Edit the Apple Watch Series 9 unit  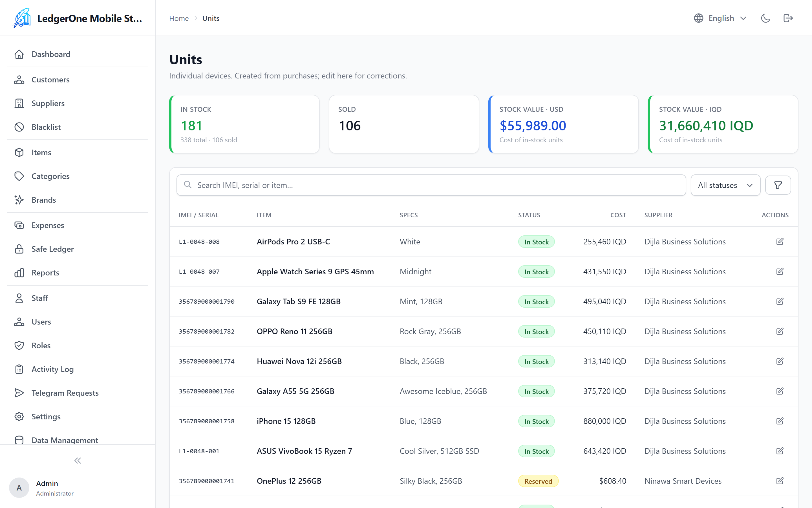(x=780, y=271)
